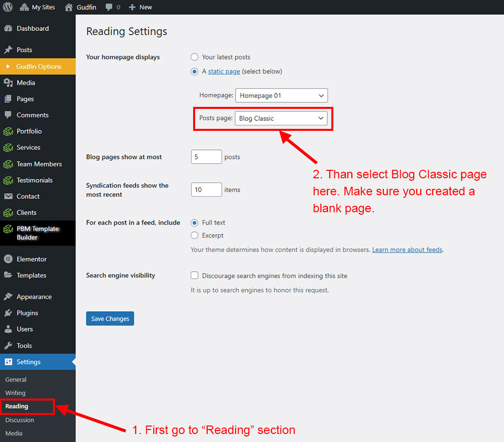Click the Tools wrench icon
Screen dimensions: 504x442
(8, 346)
